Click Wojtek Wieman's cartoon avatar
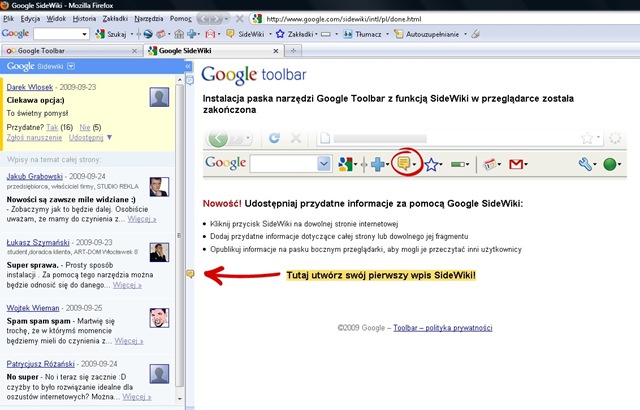 point(159,318)
